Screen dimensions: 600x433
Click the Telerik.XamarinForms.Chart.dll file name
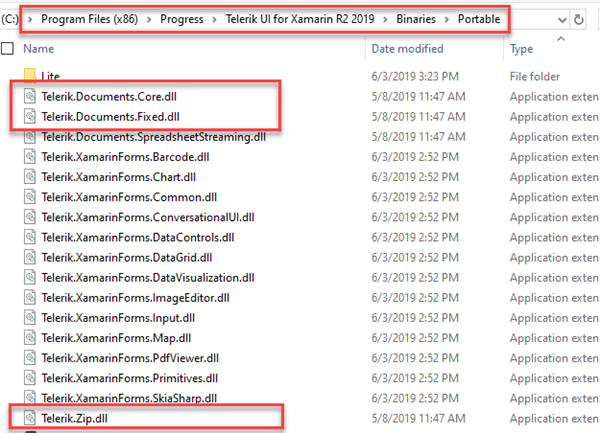tap(119, 177)
